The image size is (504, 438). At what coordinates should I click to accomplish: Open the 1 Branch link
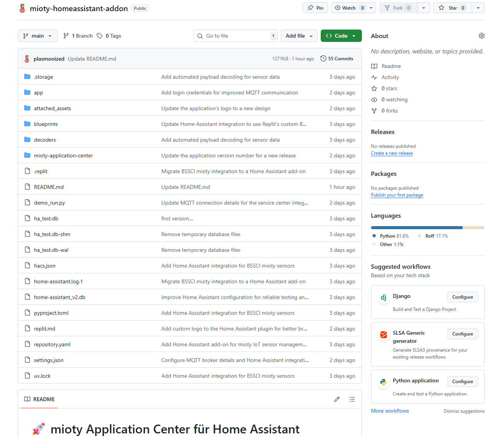(78, 36)
